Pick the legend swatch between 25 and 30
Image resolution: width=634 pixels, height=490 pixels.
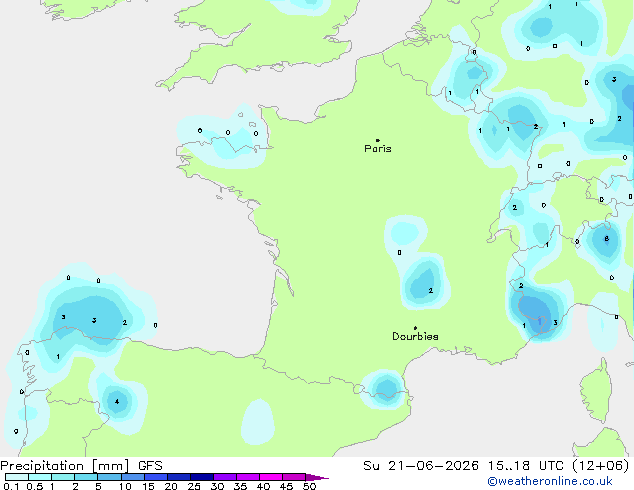pyautogui.click(x=202, y=477)
